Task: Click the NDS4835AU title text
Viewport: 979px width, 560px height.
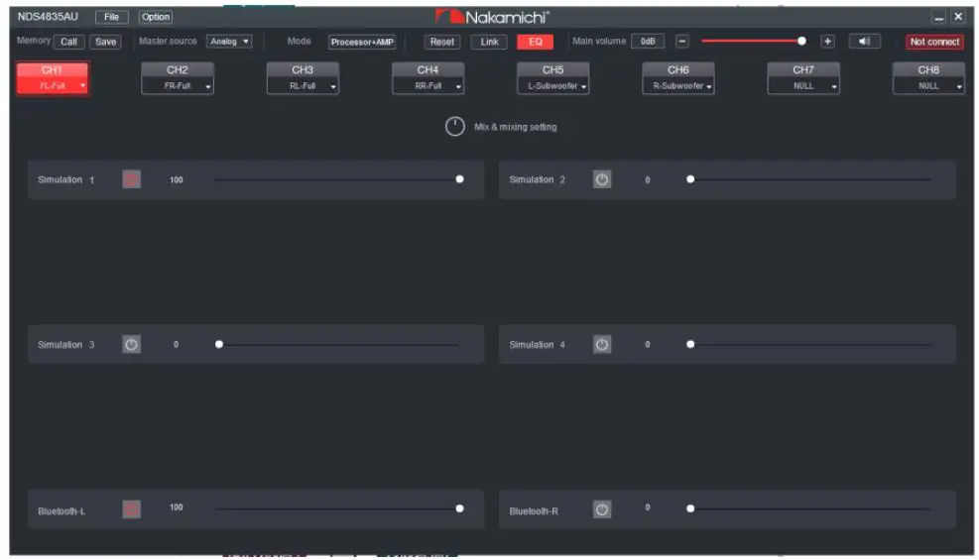Action: [48, 16]
